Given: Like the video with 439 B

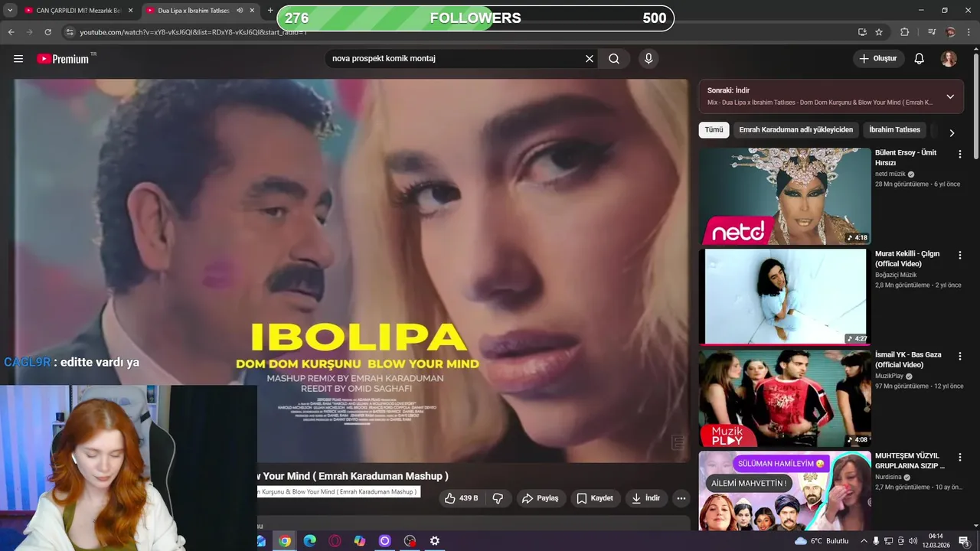Looking at the screenshot, I should click(462, 498).
